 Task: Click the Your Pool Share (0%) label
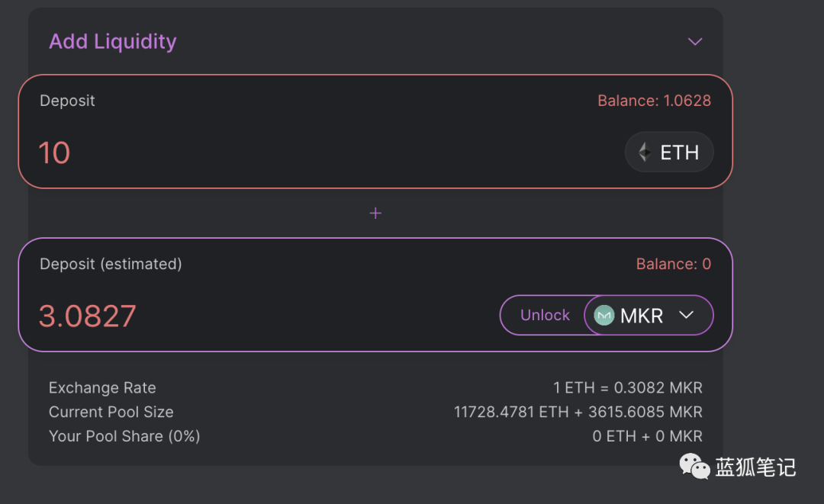point(124,436)
